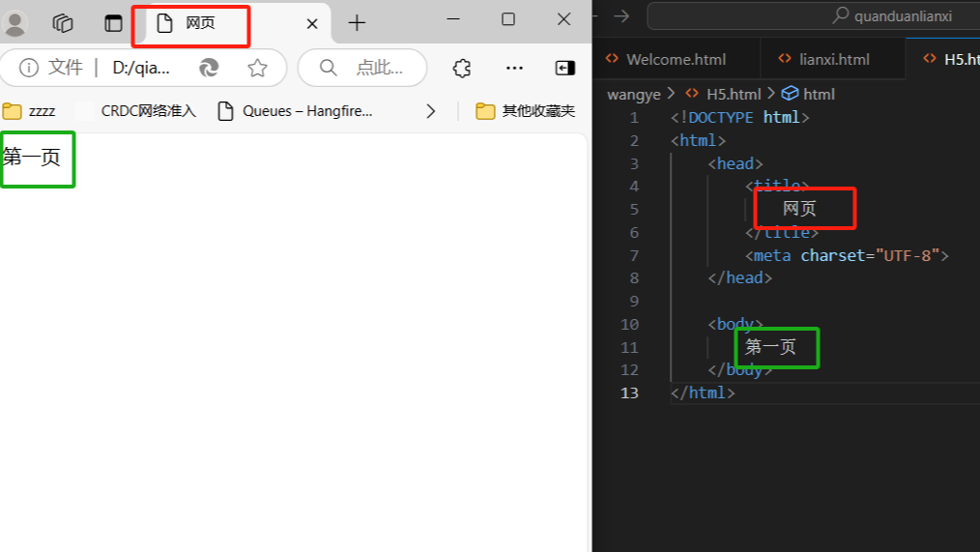Viewport: 980px width, 552px height.
Task: Open the zzzz bookmarks folder
Action: click(29, 111)
